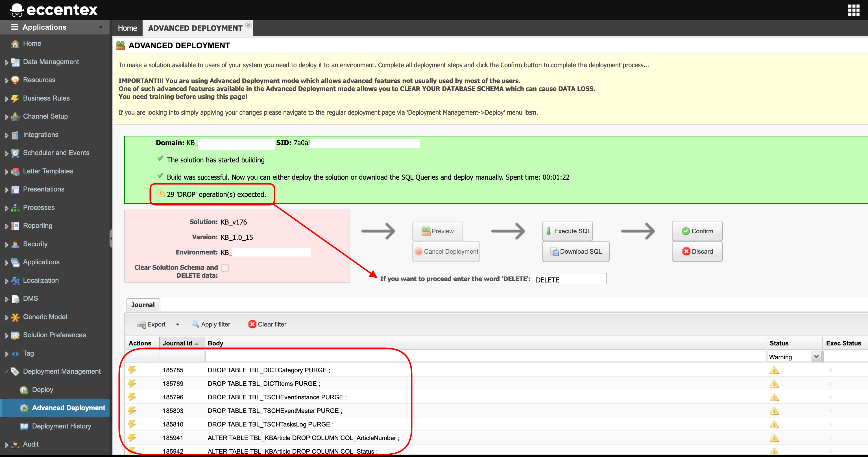This screenshot has width=868, height=457.
Task: Click the Export button in Journal toolbar
Action: (x=152, y=325)
